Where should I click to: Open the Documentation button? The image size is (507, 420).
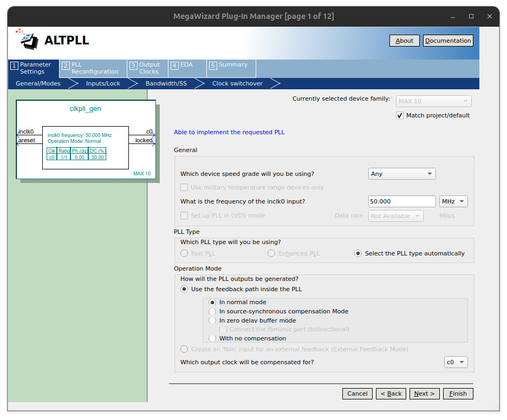click(447, 41)
